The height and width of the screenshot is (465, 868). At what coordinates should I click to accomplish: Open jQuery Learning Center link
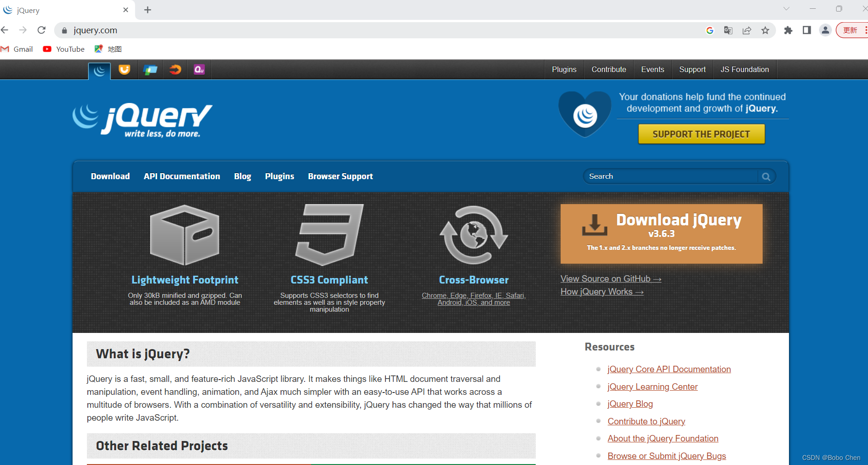(652, 387)
